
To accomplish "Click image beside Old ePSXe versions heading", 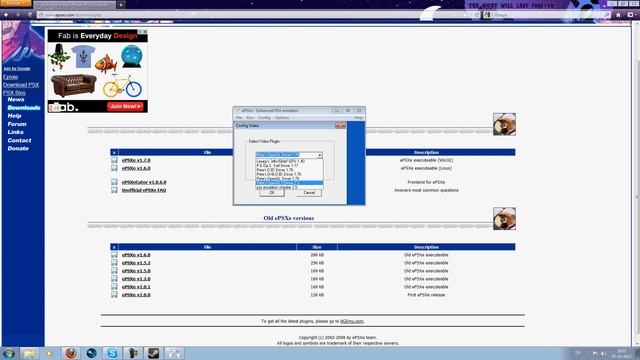I will [504, 218].
